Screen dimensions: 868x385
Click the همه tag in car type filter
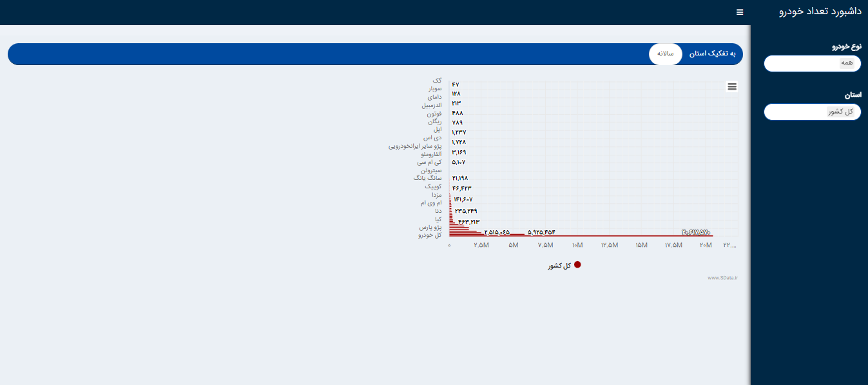tap(847, 63)
